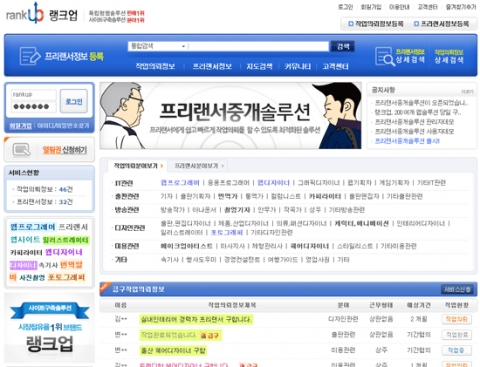The height and width of the screenshot is (367, 480).
Task: Open the 미용관련 category
Action: [127, 246]
